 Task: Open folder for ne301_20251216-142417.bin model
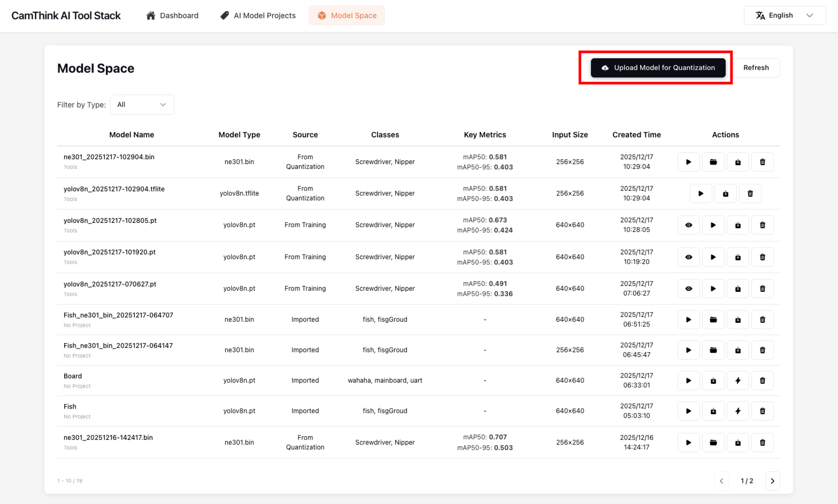point(713,442)
